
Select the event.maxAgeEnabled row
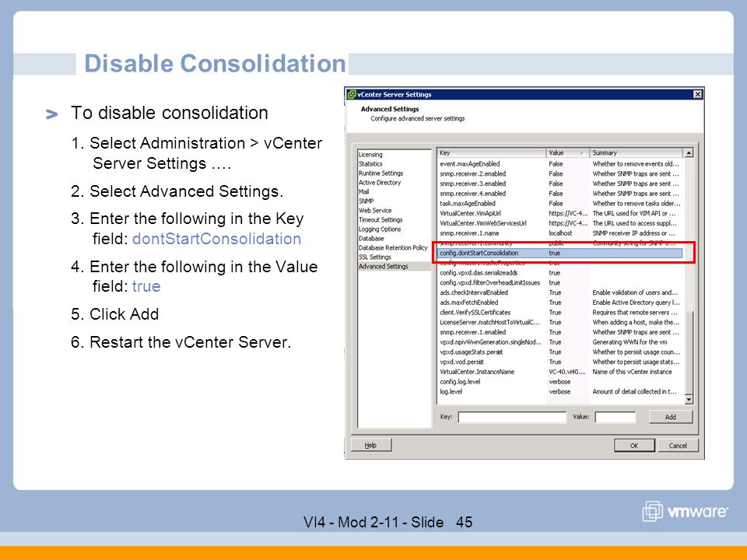[x=560, y=164]
